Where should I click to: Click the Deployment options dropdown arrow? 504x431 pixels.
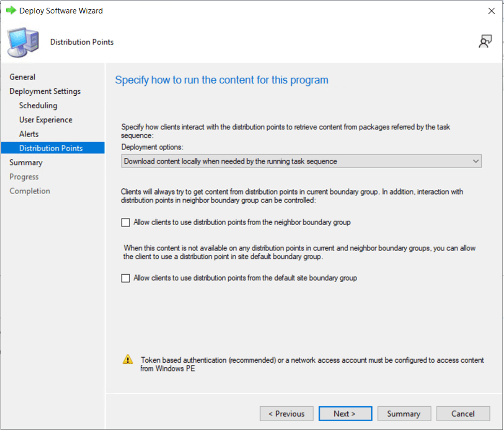pos(476,161)
